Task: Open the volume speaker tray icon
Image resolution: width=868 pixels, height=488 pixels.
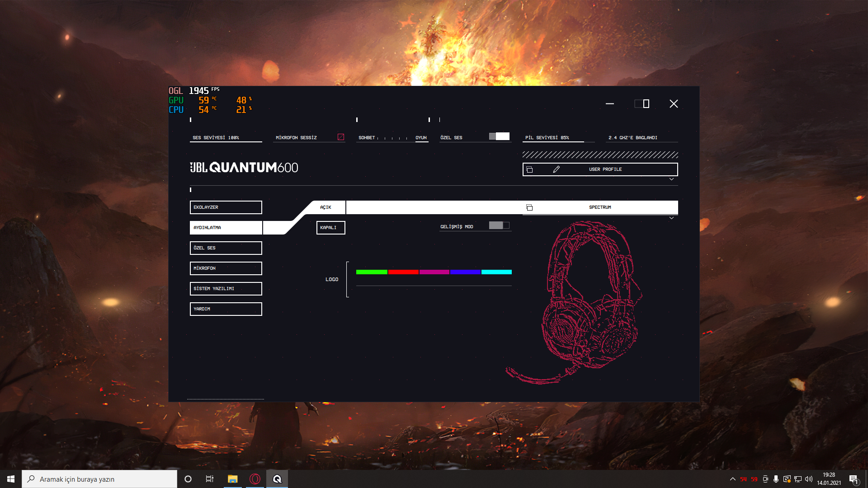Action: (x=809, y=479)
